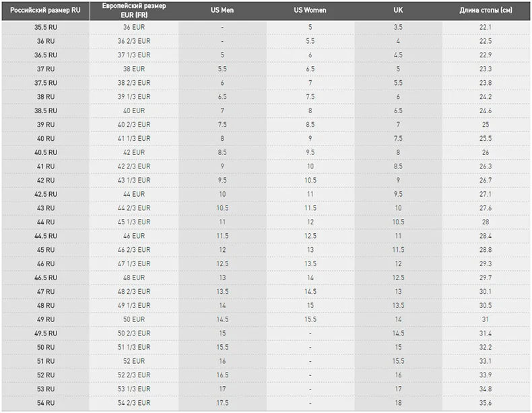Image resolution: width=532 pixels, height=413 pixels.
Task: Select the 'US Women' column header
Action: click(310, 10)
